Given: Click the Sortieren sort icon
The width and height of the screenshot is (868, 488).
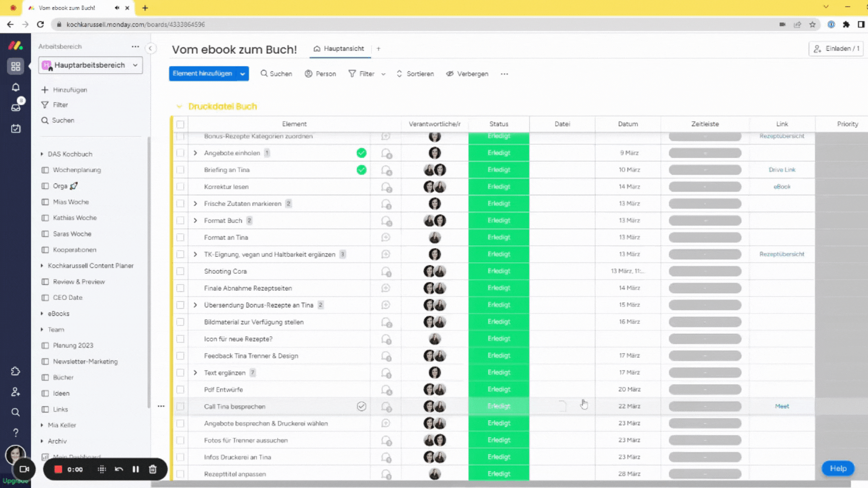Looking at the screenshot, I should tap(399, 74).
